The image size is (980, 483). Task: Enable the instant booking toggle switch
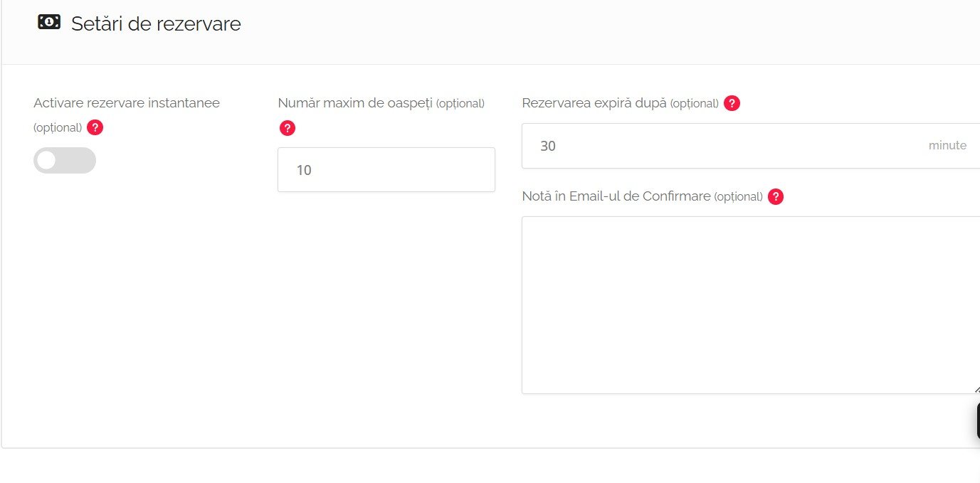click(64, 161)
